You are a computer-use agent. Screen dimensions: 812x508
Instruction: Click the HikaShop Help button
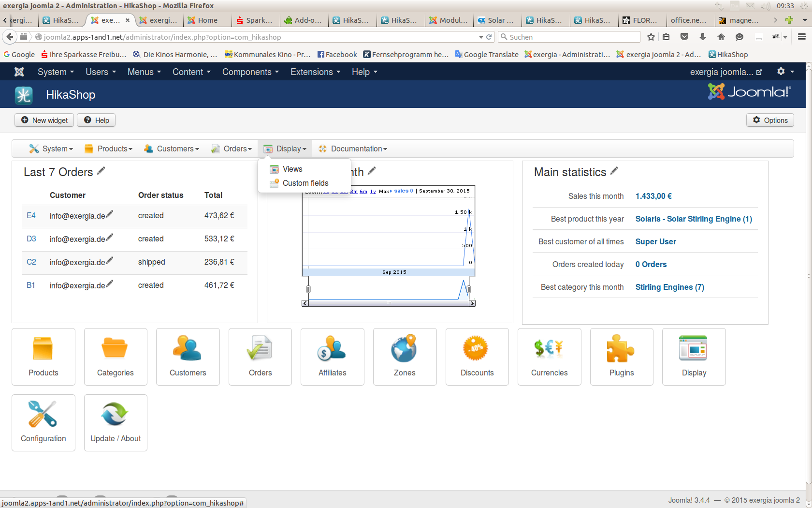pos(96,120)
